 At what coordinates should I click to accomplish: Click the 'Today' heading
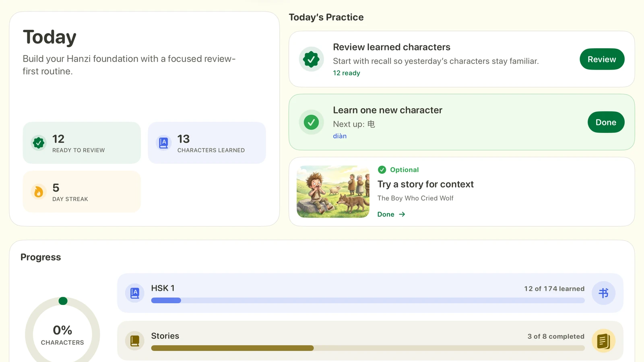coord(50,37)
